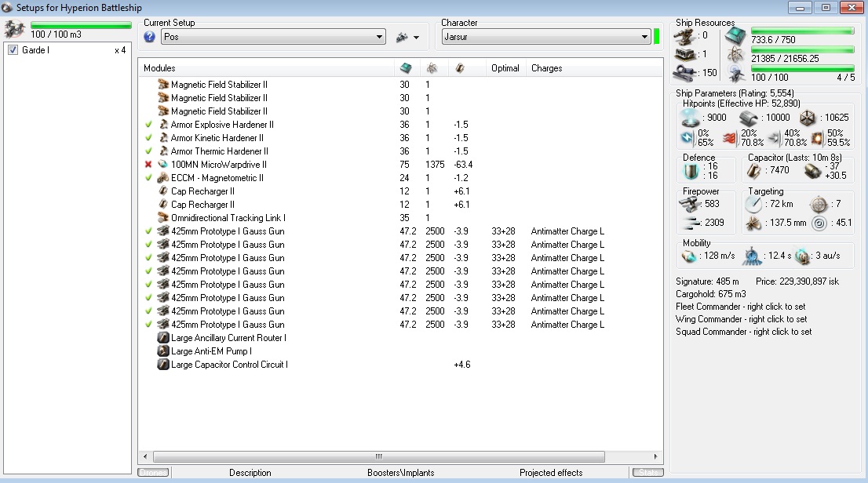Click the calibration icon showing 150
The width and height of the screenshot is (868, 483).
(685, 72)
